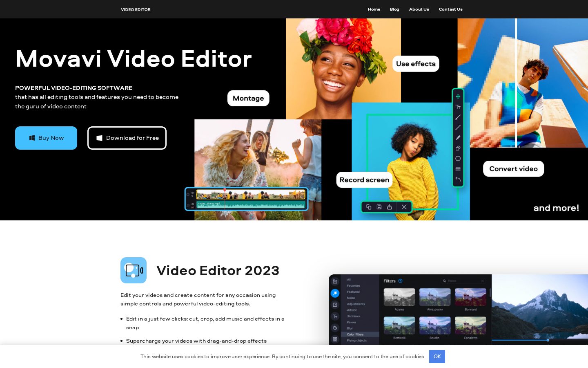Select the video clip on timeline
Viewport: 588px width, 368px height.
[x=251, y=194]
